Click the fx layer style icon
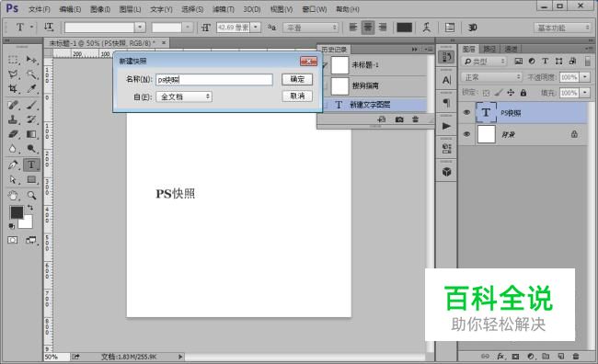Image resolution: width=598 pixels, height=364 pixels. pyautogui.click(x=500, y=357)
